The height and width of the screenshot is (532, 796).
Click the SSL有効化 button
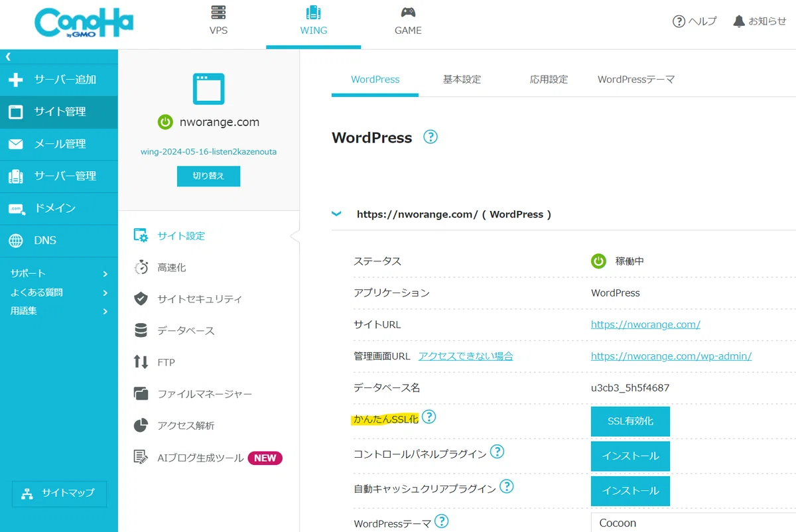[630, 421]
